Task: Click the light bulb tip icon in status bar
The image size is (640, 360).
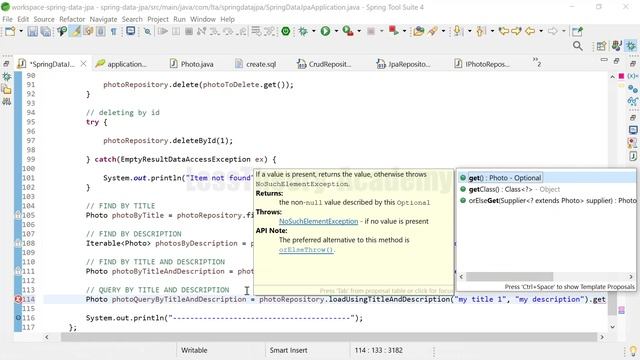Action: click(x=632, y=351)
